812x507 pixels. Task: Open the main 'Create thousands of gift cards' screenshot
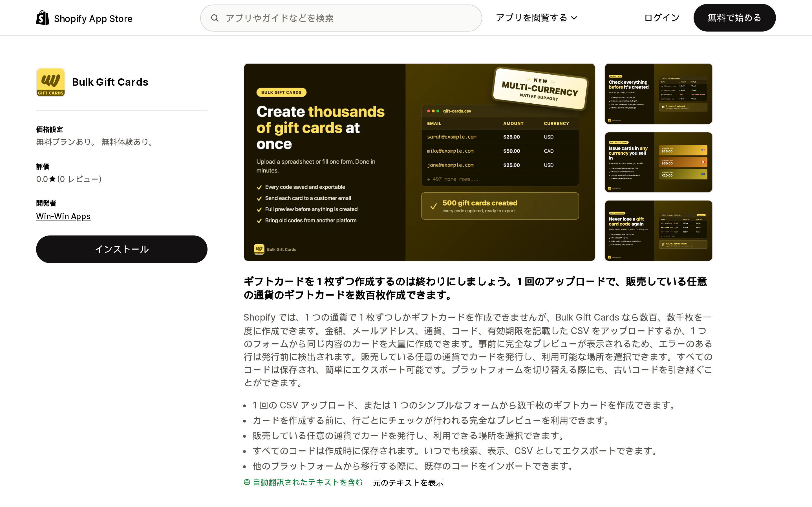tap(420, 162)
